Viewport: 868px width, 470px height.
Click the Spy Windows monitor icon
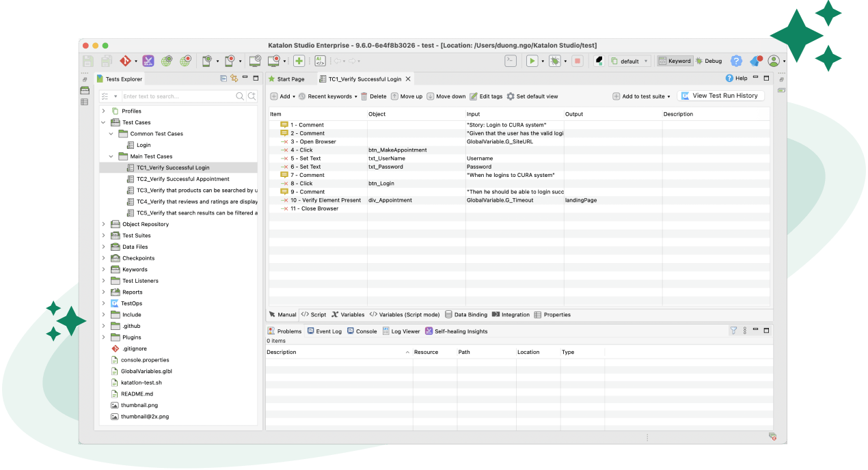pos(255,61)
